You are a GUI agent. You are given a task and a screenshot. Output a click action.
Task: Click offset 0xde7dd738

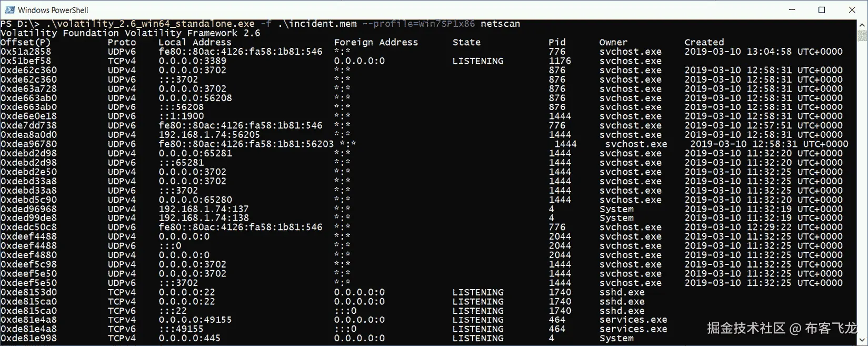point(28,125)
